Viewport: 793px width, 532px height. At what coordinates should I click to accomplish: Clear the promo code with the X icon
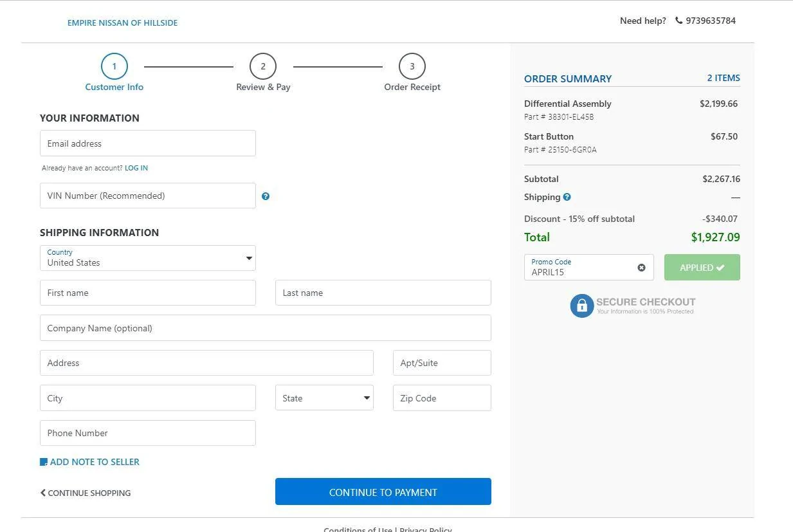pyautogui.click(x=641, y=268)
